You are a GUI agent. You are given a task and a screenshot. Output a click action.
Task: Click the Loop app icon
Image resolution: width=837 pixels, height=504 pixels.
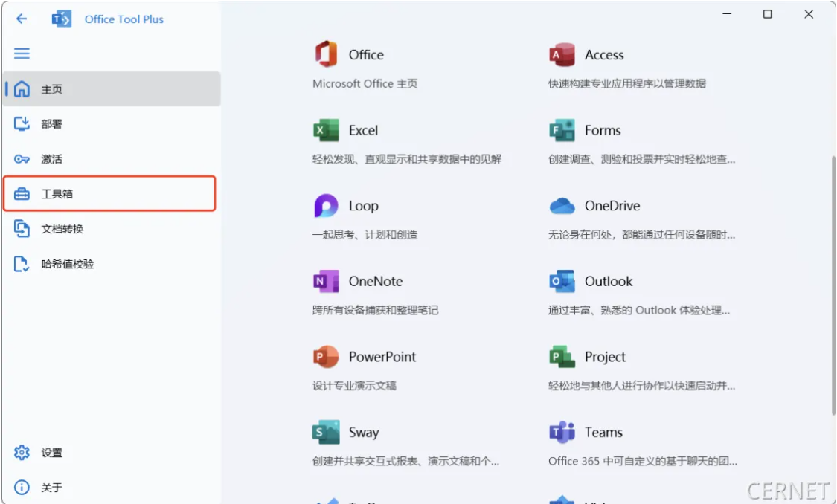pyautogui.click(x=326, y=206)
